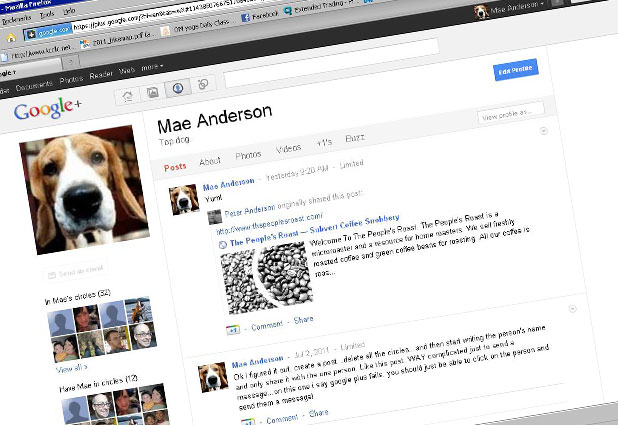Open the coffee beans post image
The image size is (618, 425).
pos(267,279)
